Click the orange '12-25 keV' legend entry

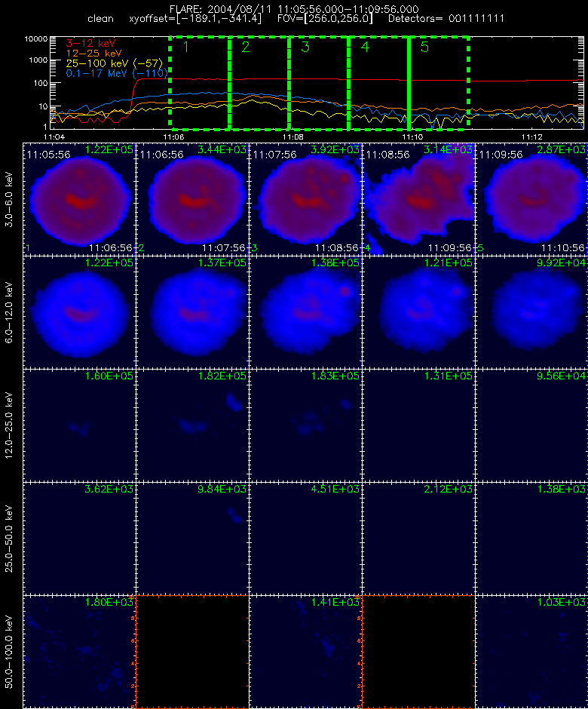pyautogui.click(x=94, y=54)
